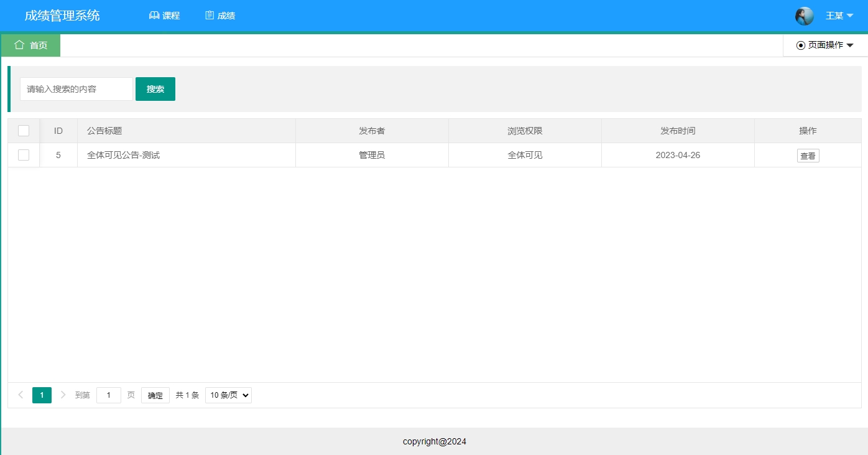Click the next page arrow in pagination

coord(63,395)
